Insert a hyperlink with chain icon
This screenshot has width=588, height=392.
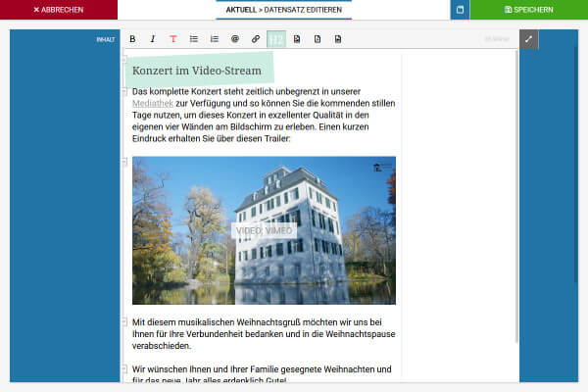[x=256, y=39]
